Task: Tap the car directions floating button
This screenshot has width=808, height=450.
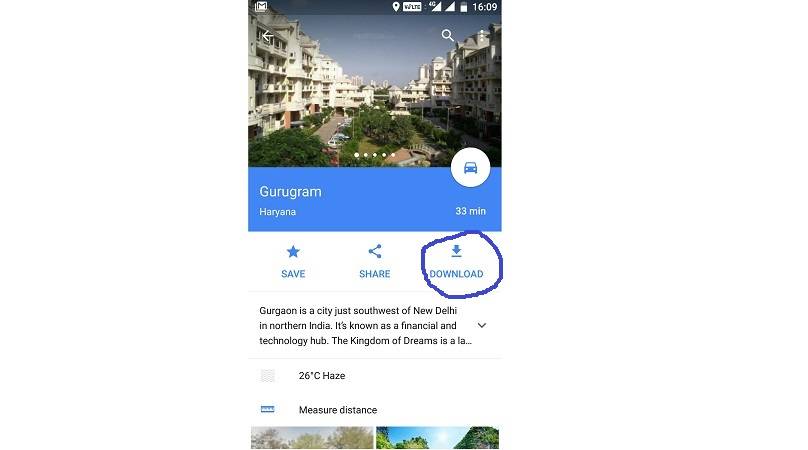Action: tap(470, 167)
